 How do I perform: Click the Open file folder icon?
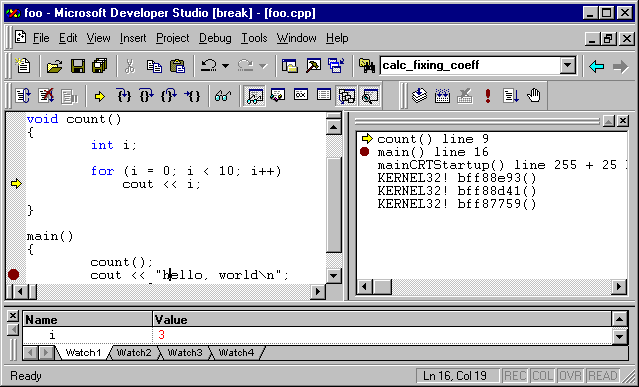(54, 66)
